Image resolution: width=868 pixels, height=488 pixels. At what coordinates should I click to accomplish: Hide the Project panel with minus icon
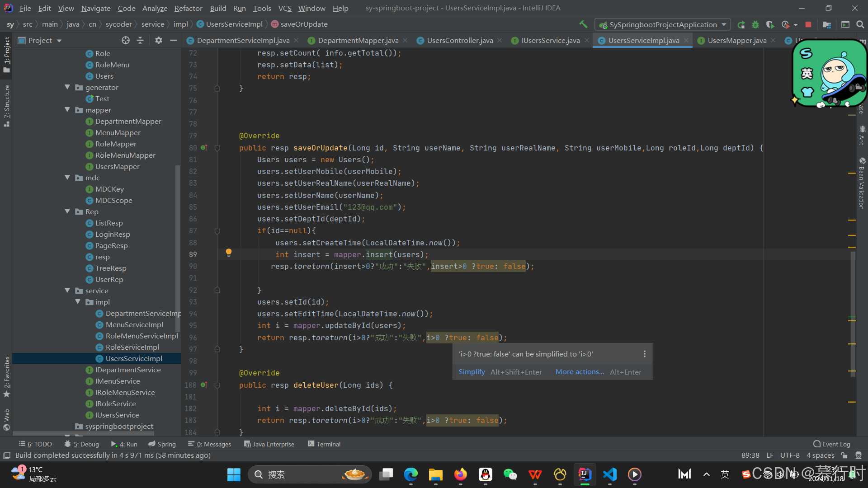tap(173, 40)
